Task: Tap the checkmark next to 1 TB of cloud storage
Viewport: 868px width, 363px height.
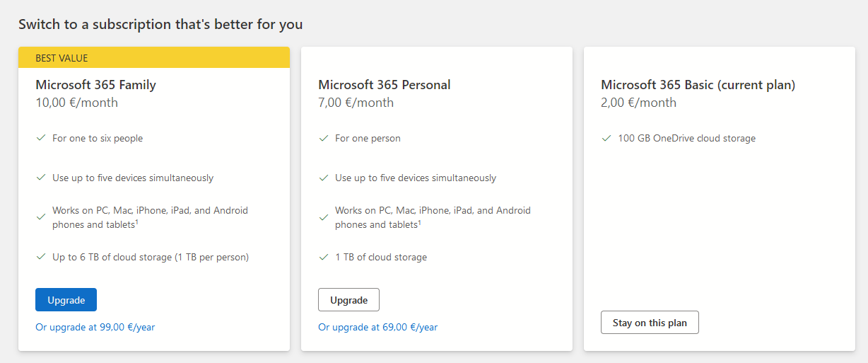Action: [x=324, y=257]
